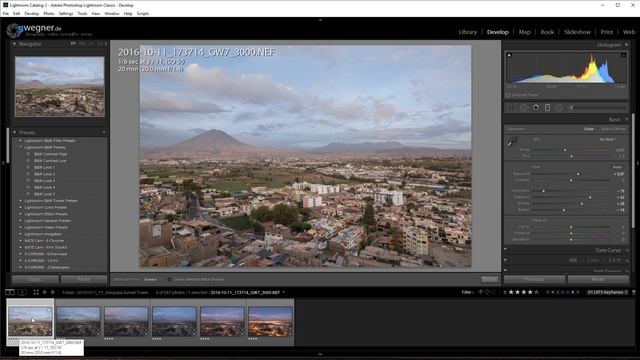This screenshot has height=360, width=640.
Task: Open the White Balance As Shot dropdown
Action: pyautogui.click(x=608, y=140)
